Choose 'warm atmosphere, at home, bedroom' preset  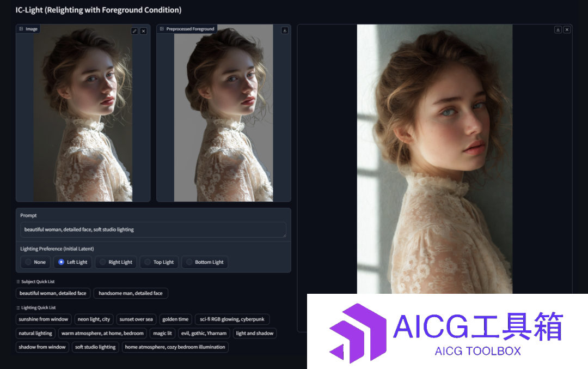pos(102,334)
